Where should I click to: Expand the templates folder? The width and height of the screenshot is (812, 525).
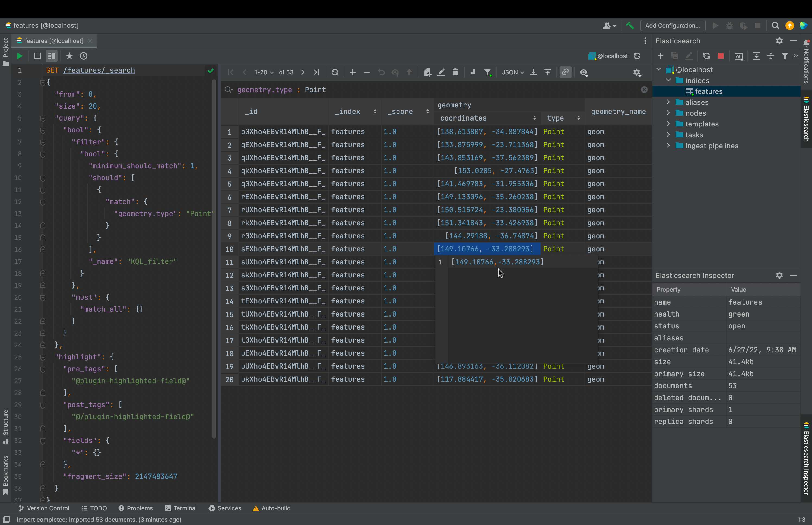click(668, 124)
